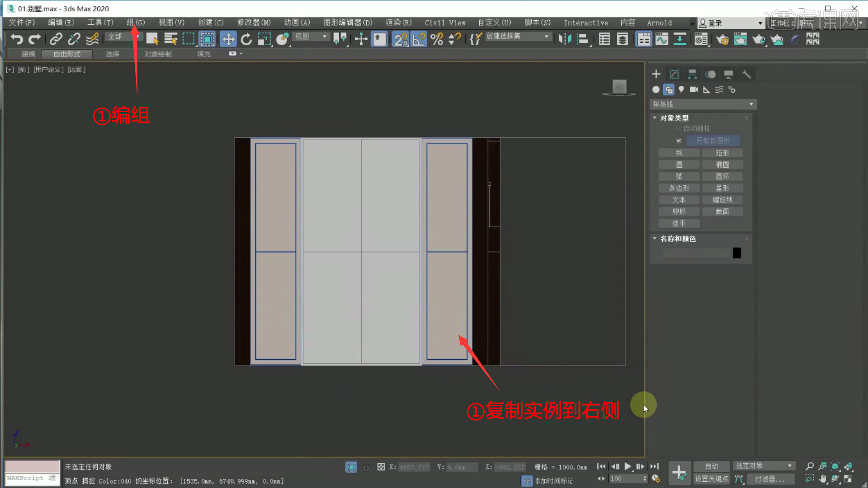The width and height of the screenshot is (868, 488).
Task: Open the 样条线 shape type dropdown
Action: [703, 104]
